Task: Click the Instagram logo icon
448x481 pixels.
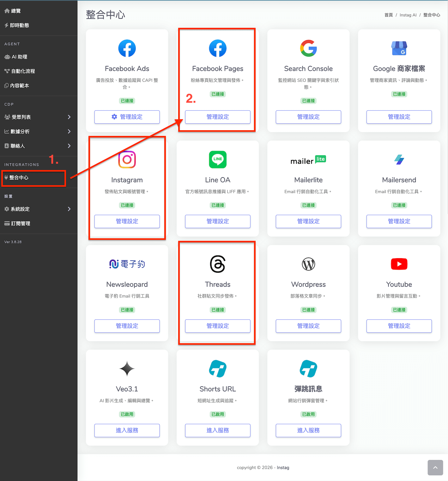Action: (127, 160)
